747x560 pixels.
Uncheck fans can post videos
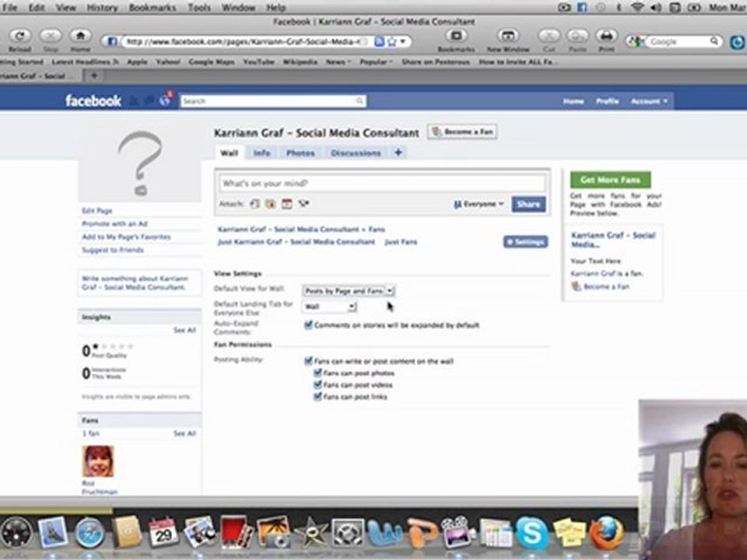click(x=317, y=385)
